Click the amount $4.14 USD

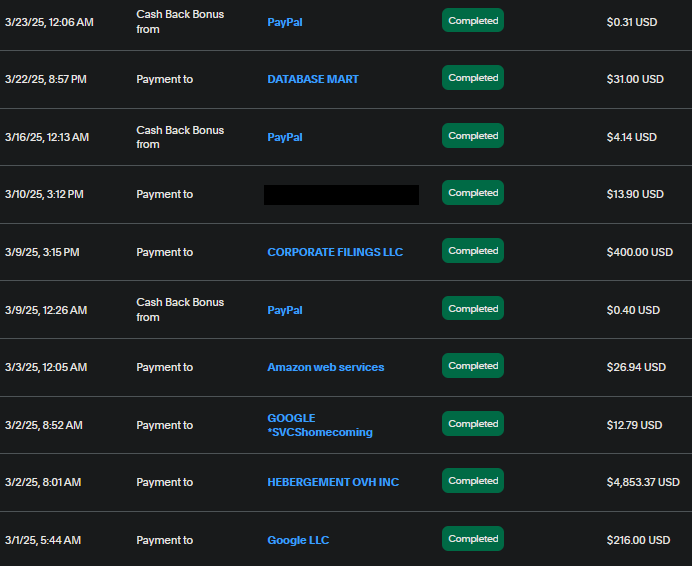(x=632, y=137)
